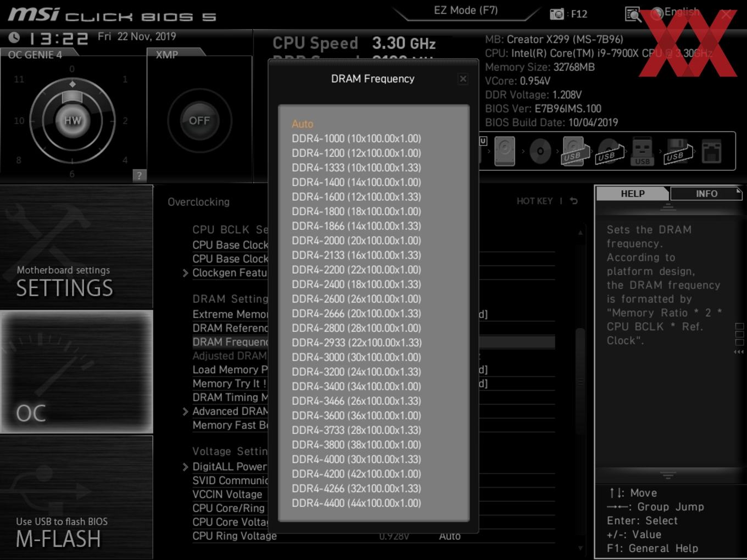This screenshot has height=560, width=747.
Task: Expand DigitALL Power submenu
Action: coord(185,467)
